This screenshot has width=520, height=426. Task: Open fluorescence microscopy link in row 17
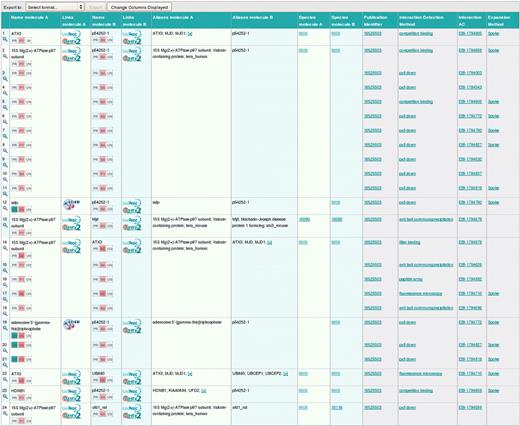click(420, 294)
